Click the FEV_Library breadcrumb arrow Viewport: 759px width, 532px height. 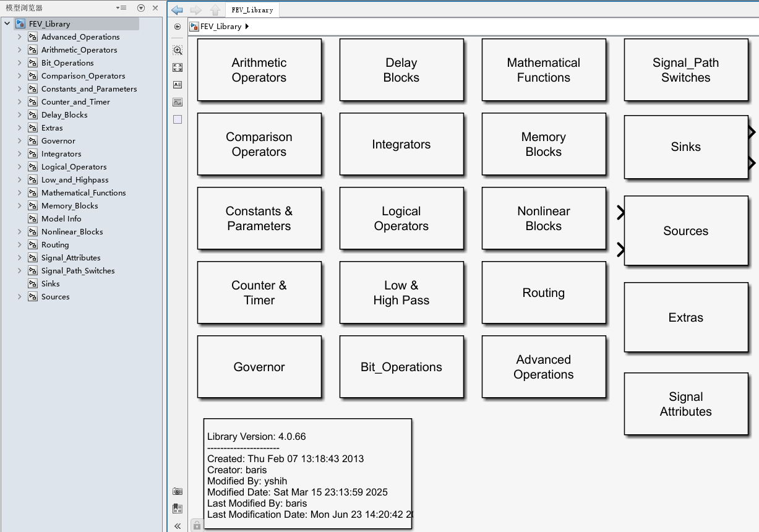pos(247,27)
